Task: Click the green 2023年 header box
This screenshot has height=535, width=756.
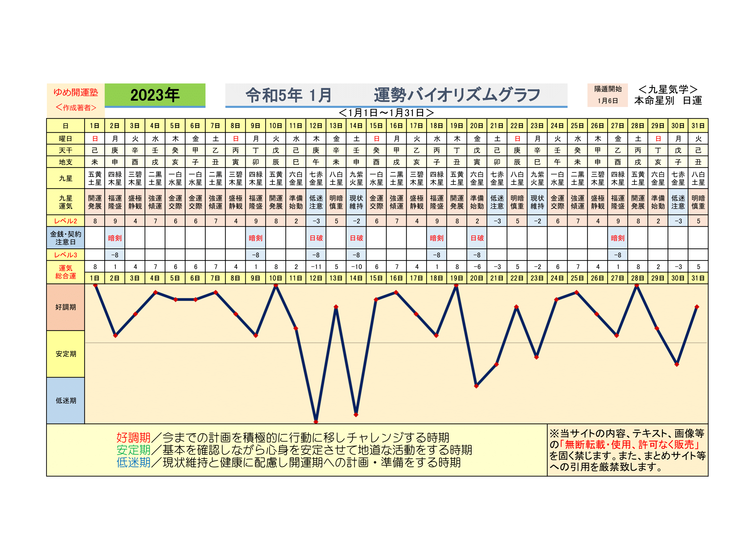Action: click(155, 95)
